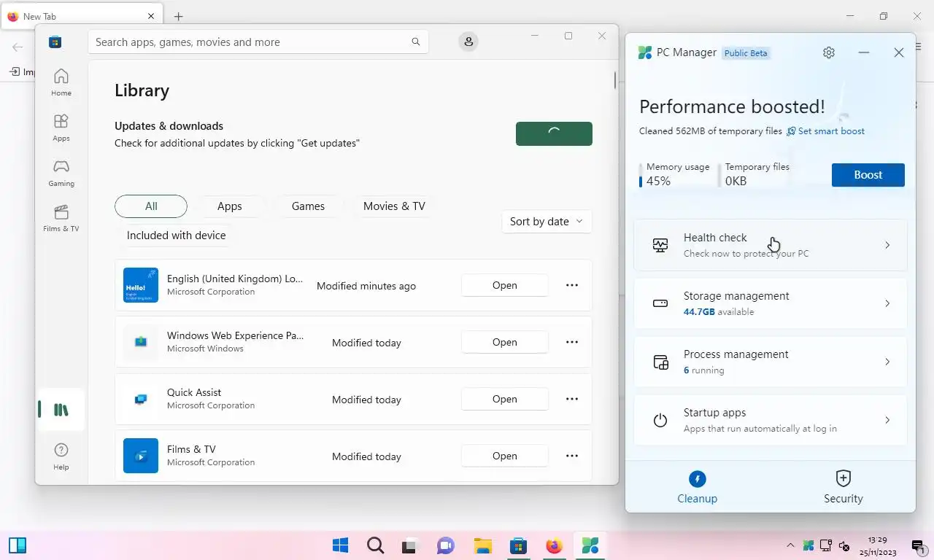Open taskbar Search

(x=375, y=545)
